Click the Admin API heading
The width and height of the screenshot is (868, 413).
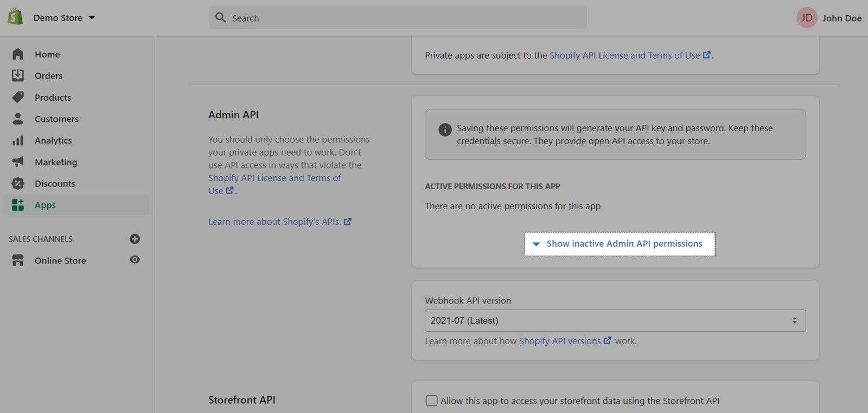[x=233, y=115]
